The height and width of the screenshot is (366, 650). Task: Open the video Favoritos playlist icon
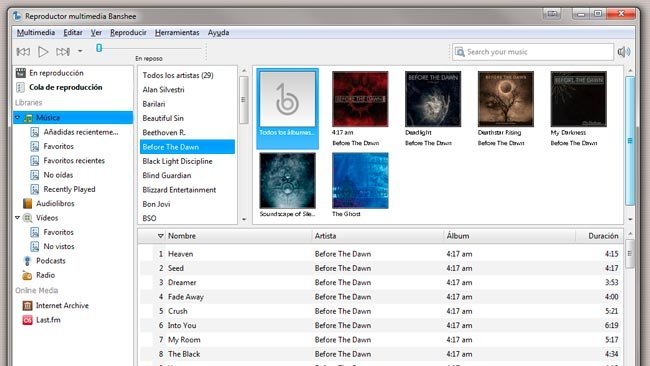click(35, 232)
